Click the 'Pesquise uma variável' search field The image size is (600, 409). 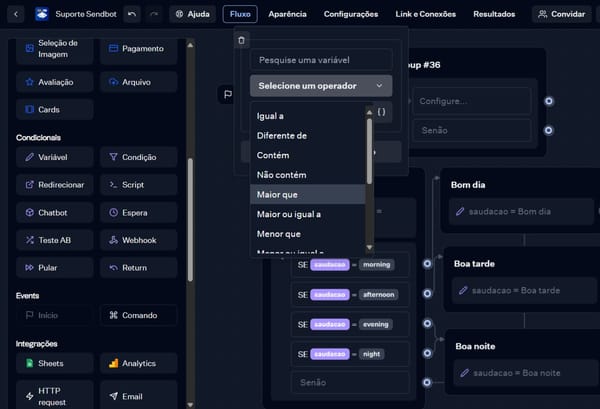[321, 60]
